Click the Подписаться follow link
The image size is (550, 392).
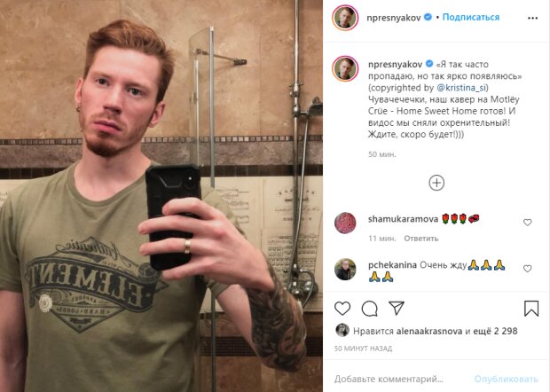tap(471, 17)
